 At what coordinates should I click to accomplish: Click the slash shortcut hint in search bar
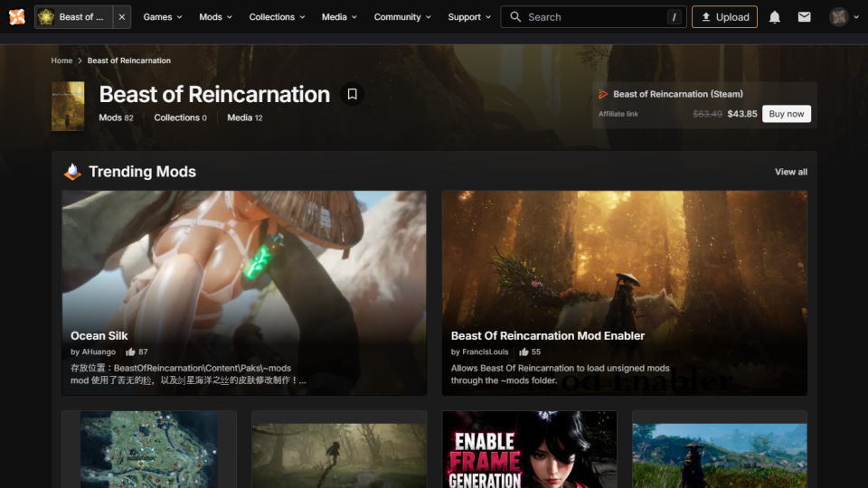click(x=674, y=17)
